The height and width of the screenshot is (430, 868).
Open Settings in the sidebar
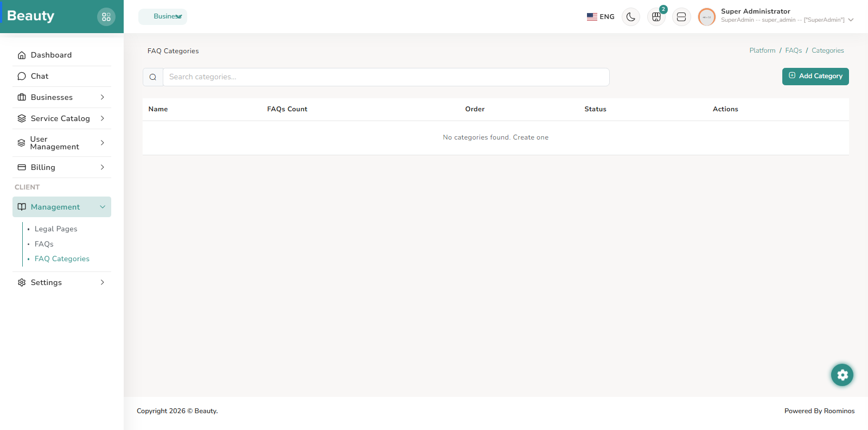pyautogui.click(x=62, y=282)
